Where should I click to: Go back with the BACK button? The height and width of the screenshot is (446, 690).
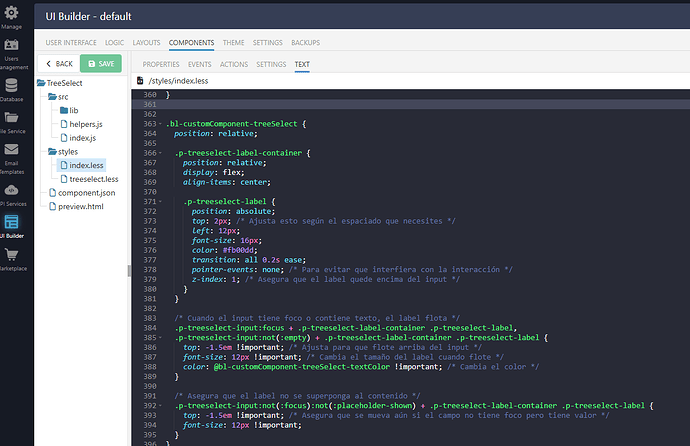(59, 64)
